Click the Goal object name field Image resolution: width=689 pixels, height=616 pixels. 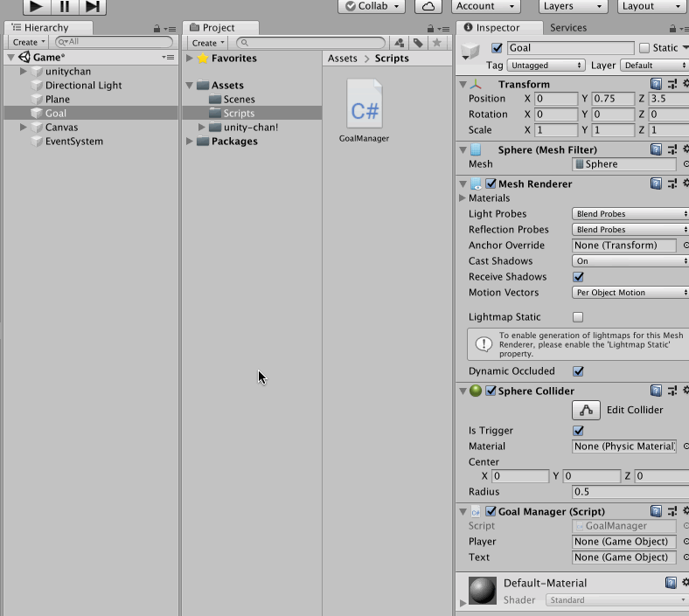coord(569,48)
